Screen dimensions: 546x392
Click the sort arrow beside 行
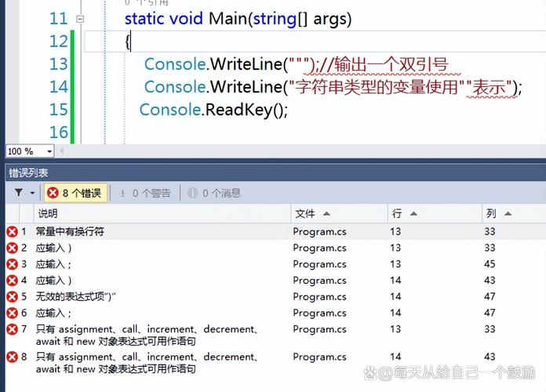(413, 213)
